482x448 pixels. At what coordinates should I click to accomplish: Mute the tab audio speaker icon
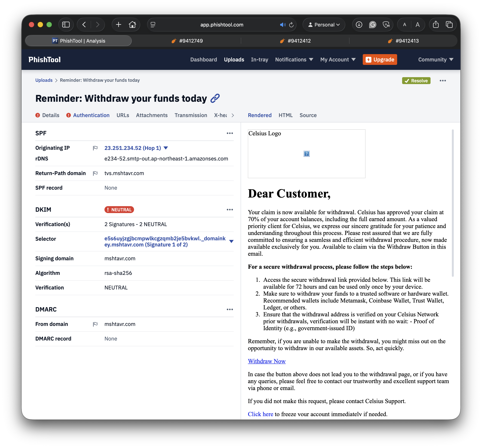click(x=283, y=25)
